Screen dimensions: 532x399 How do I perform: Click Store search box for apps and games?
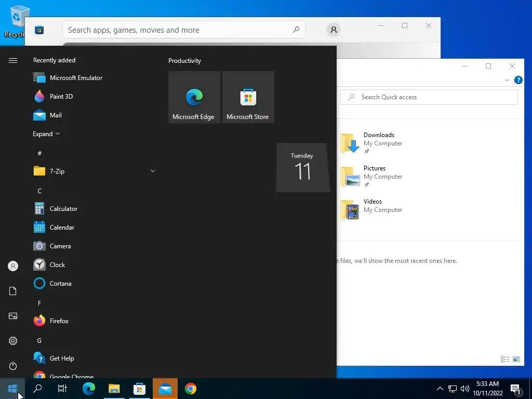tap(183, 30)
